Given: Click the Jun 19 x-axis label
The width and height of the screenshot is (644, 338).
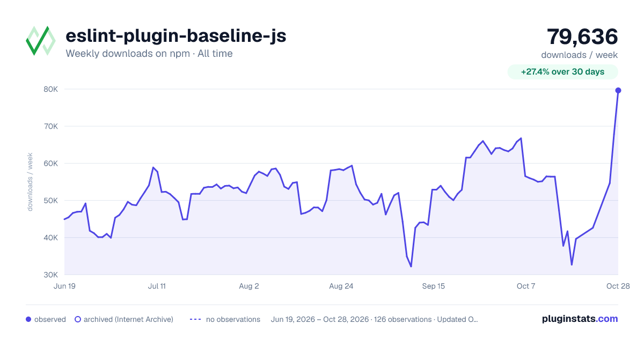Looking at the screenshot, I should pyautogui.click(x=64, y=286).
